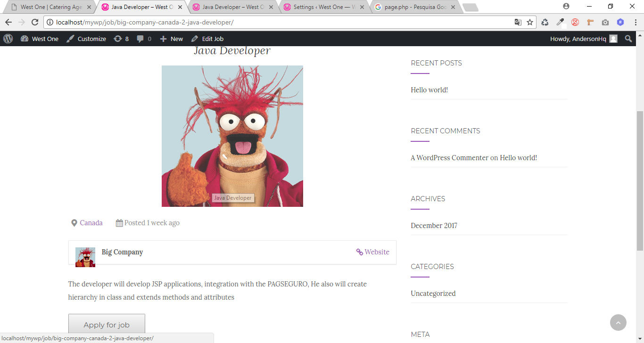The width and height of the screenshot is (644, 343).
Task: Click the Big Company logo thumbnail
Action: (85, 257)
